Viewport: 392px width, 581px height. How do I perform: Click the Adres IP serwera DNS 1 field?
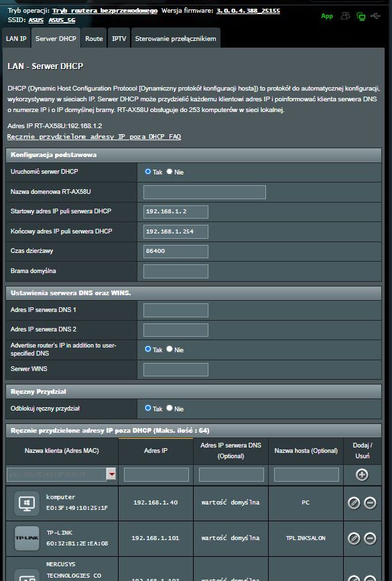point(176,310)
